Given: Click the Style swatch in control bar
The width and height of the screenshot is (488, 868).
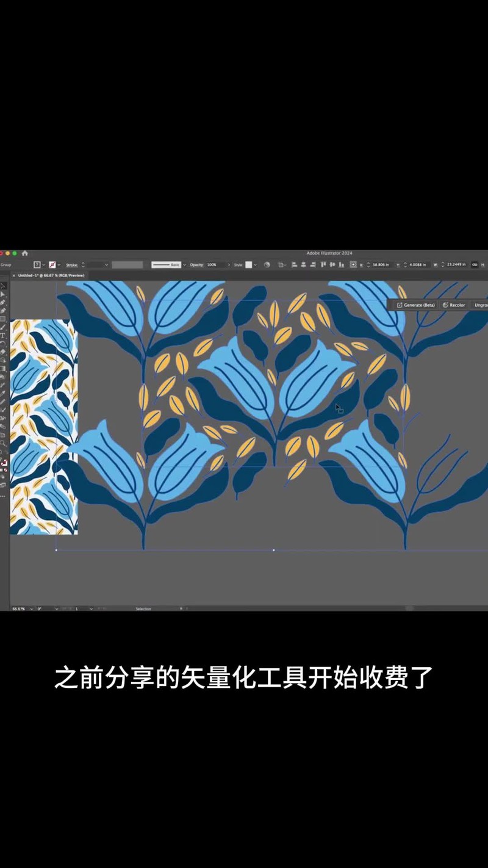Looking at the screenshot, I should [249, 265].
